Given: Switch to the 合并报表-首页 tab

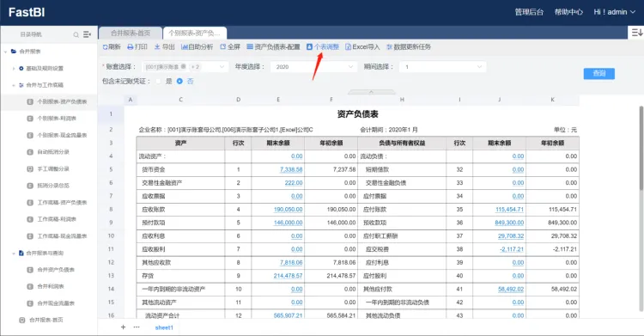Looking at the screenshot, I should click(x=131, y=33).
